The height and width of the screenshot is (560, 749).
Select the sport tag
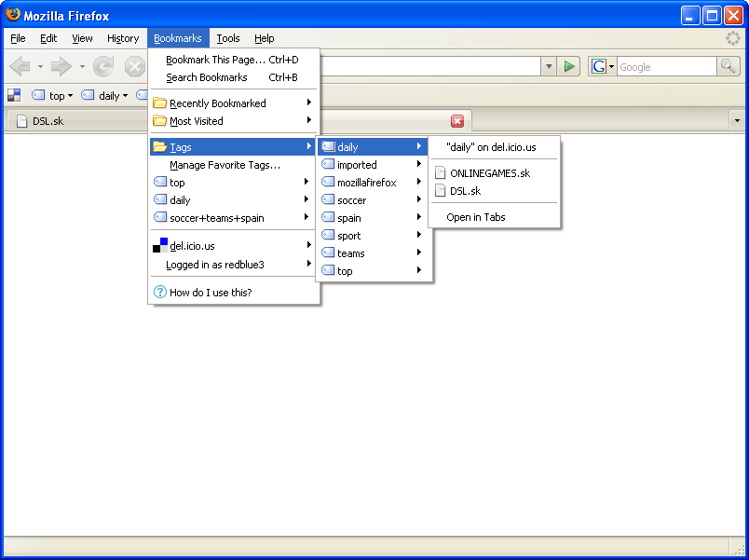pyautogui.click(x=372, y=236)
